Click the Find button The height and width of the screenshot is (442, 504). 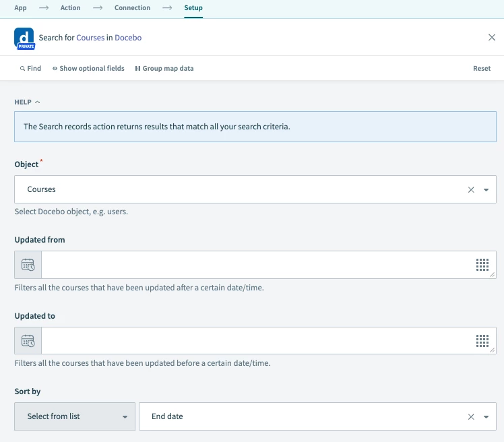[x=30, y=69]
